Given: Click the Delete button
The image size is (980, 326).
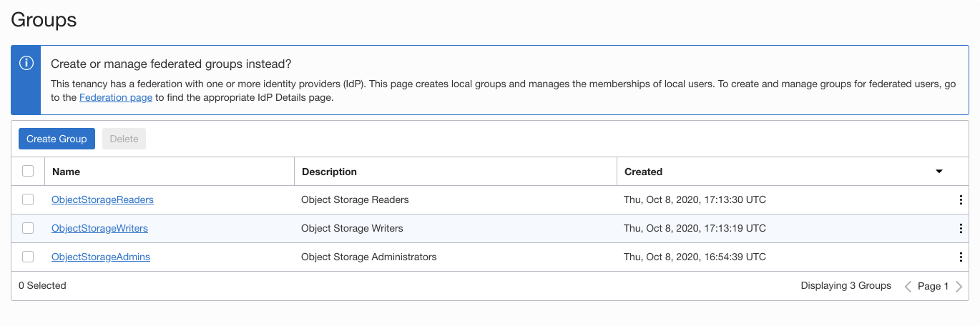Looking at the screenshot, I should (124, 139).
